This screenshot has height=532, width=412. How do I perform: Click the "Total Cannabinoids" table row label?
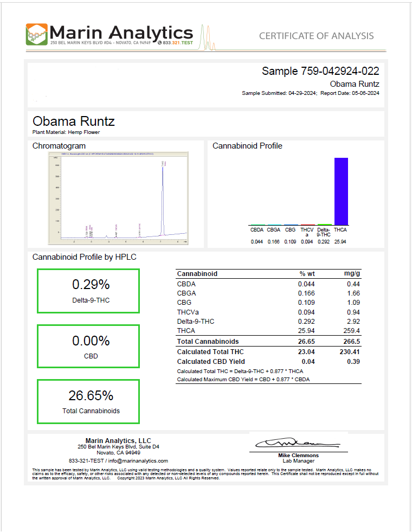(208, 342)
